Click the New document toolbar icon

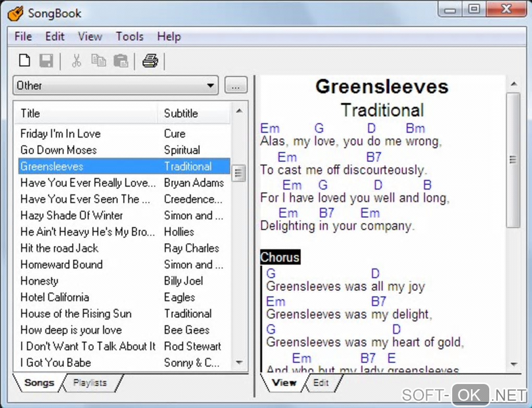pyautogui.click(x=25, y=61)
